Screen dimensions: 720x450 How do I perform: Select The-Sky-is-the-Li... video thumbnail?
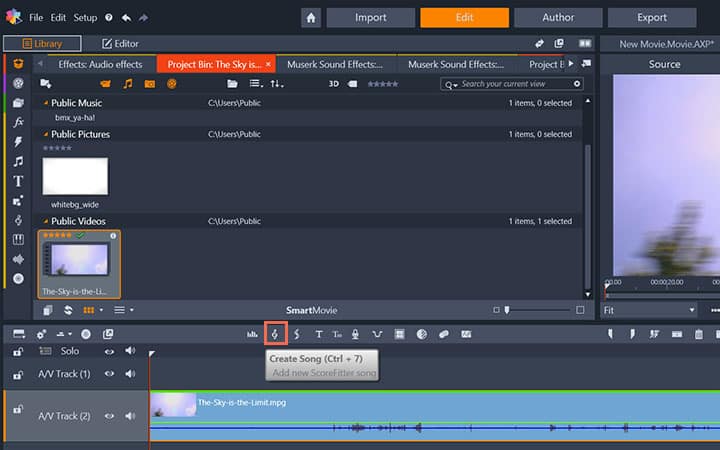(79, 264)
